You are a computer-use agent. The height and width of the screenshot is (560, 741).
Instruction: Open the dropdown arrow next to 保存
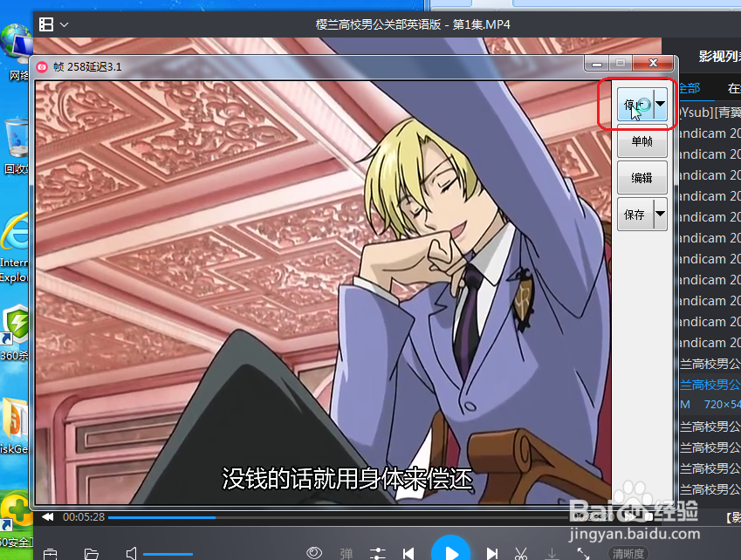point(661,215)
